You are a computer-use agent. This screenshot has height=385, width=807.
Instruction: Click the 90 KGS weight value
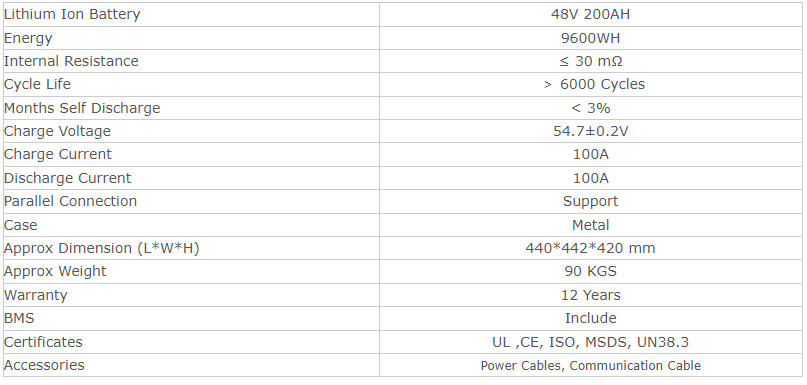(590, 271)
